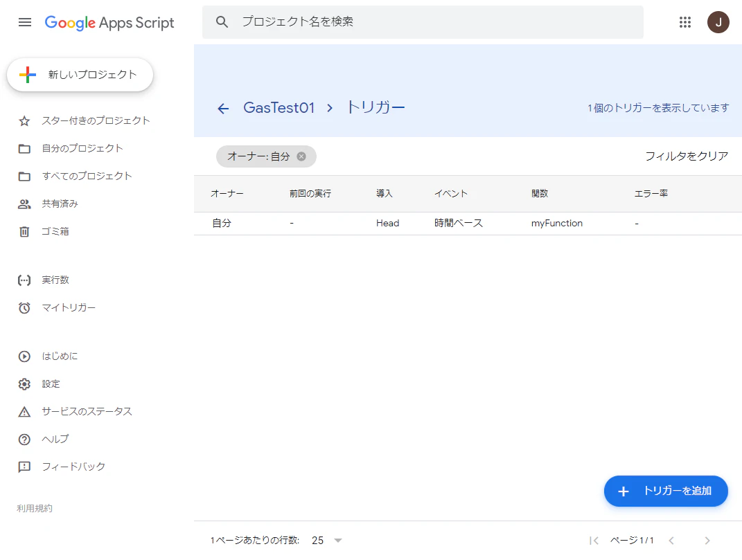
Task: Open ヘルプ in sidebar
Action: coord(55,439)
